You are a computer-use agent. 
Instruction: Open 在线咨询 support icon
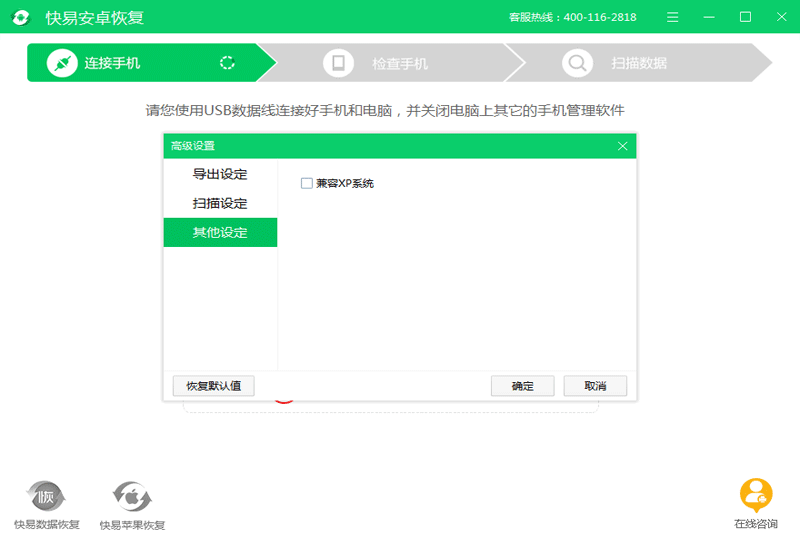pyautogui.click(x=756, y=495)
